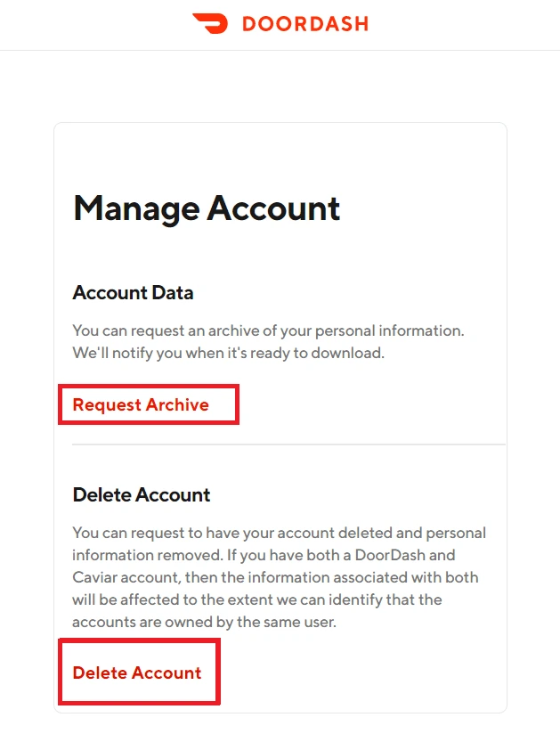
Task: Click blank header area right of DOORDASH
Action: point(464,24)
